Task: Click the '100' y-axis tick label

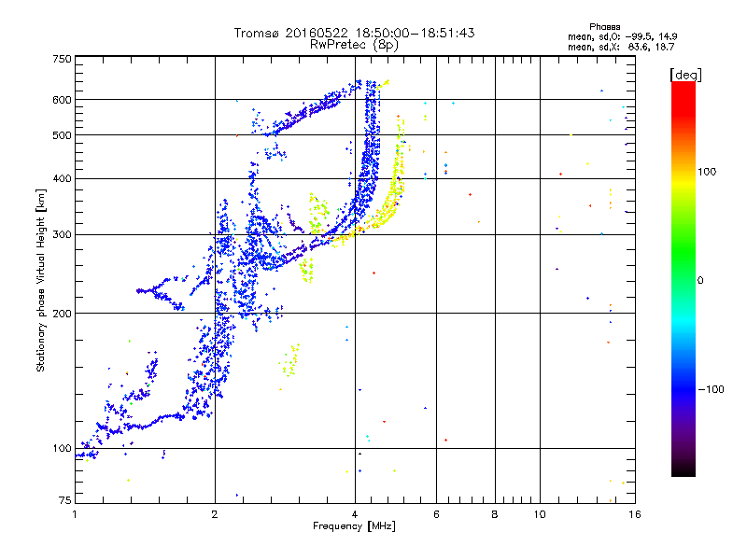Action: [62, 449]
